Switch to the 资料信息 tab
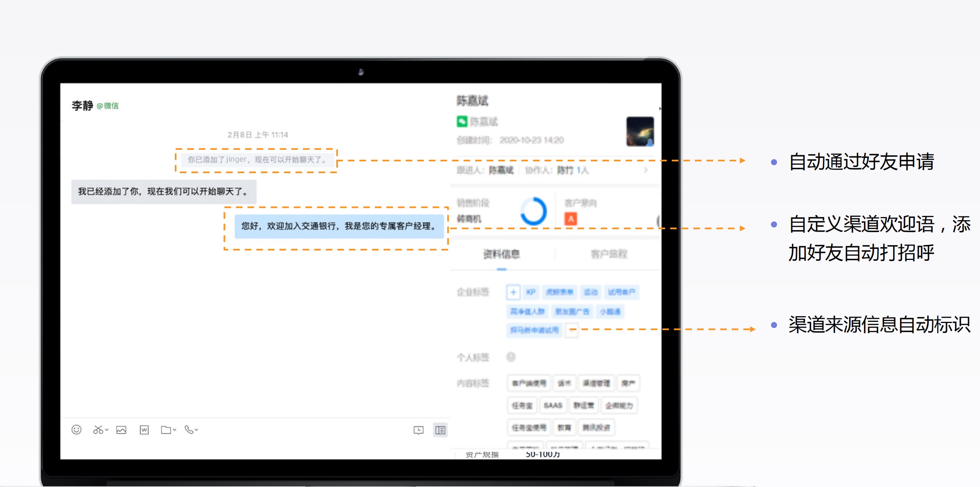Image resolution: width=980 pixels, height=487 pixels. click(x=501, y=254)
